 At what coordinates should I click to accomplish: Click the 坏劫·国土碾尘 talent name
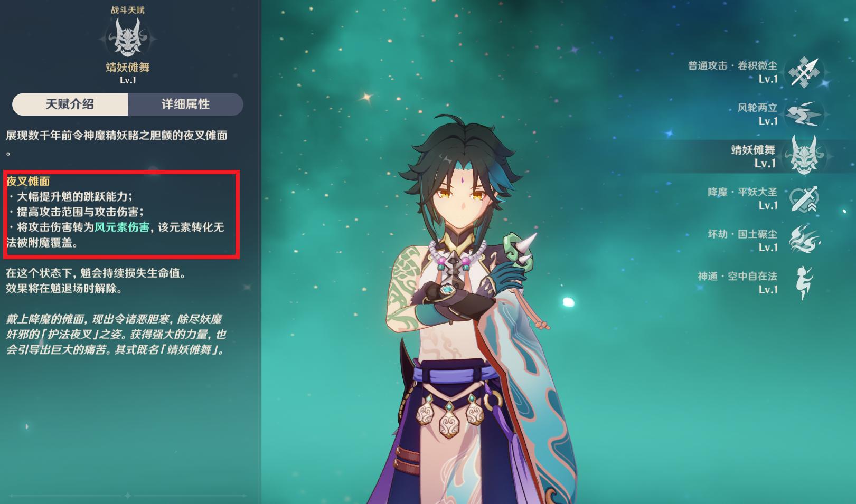pos(742,234)
